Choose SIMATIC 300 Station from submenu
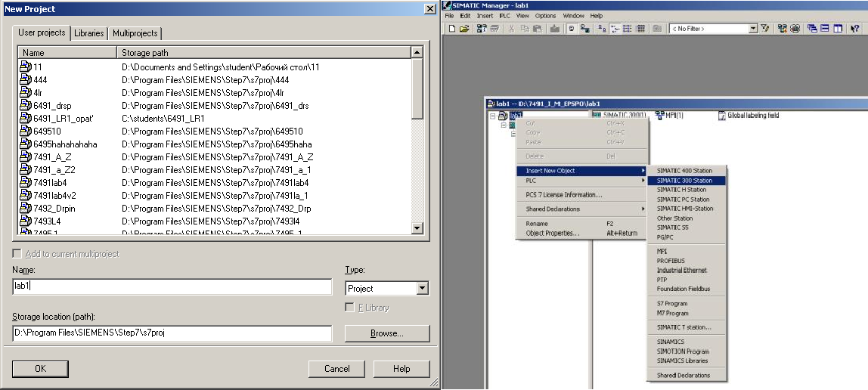The height and width of the screenshot is (390, 868). [x=687, y=181]
